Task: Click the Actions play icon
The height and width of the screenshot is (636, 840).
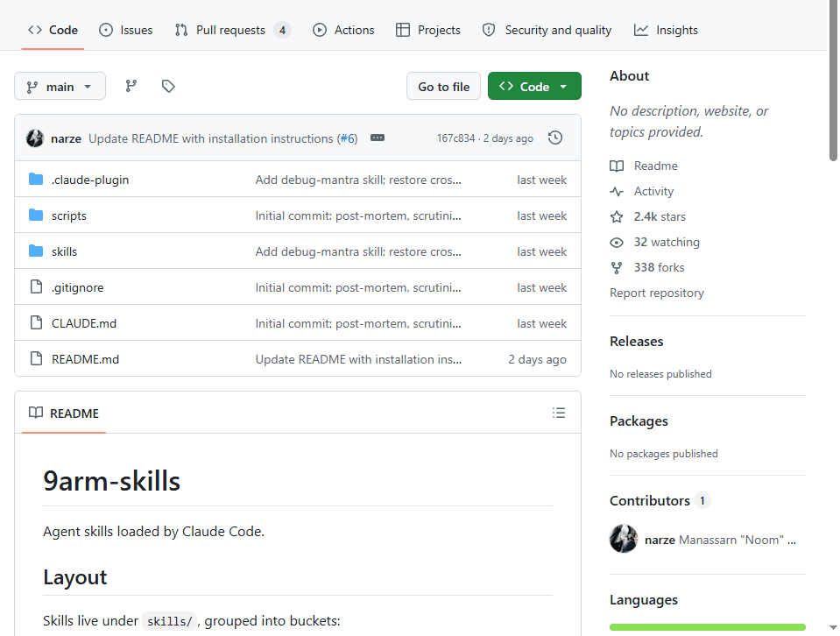Action: (320, 30)
